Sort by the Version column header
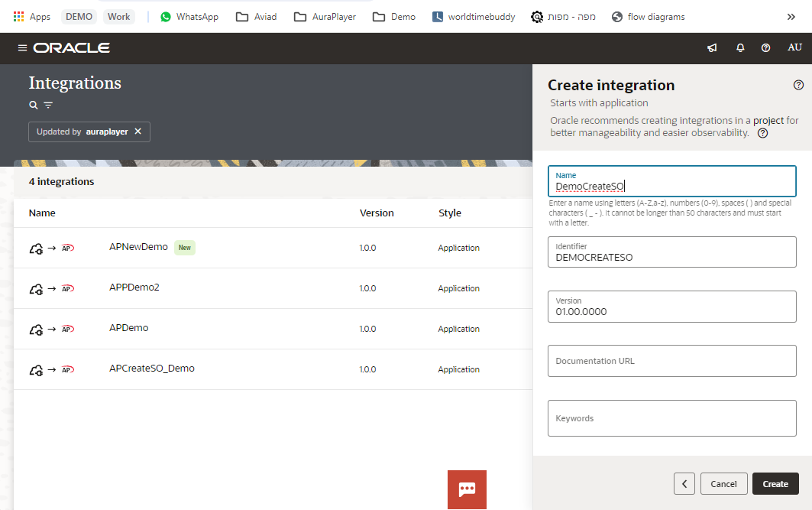The height and width of the screenshot is (510, 812). (377, 213)
